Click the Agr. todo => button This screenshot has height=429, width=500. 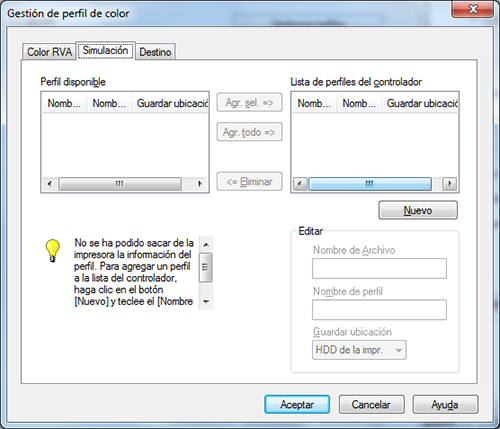tap(249, 132)
